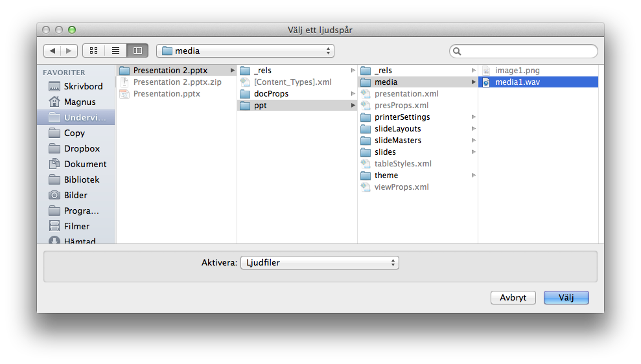
Task: Select the media1.wav audio file
Action: coord(517,82)
